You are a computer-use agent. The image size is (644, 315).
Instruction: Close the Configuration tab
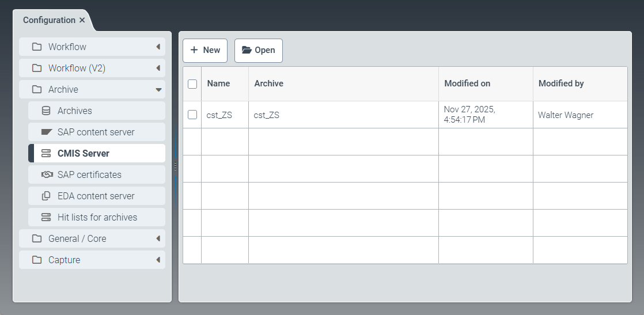(x=82, y=20)
